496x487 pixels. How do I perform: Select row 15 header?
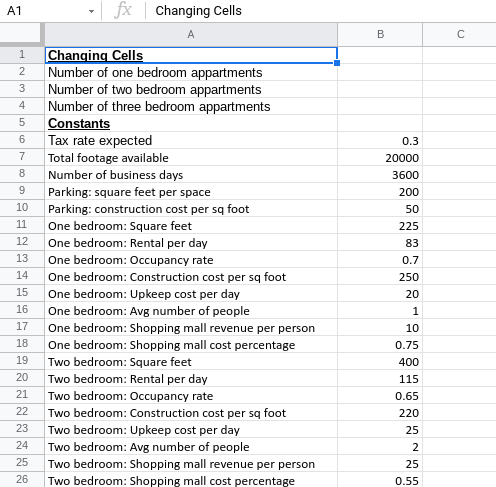(x=22, y=293)
